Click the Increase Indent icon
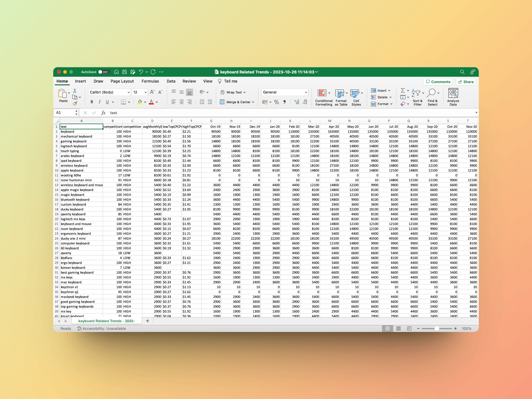532x399 pixels. click(x=210, y=102)
